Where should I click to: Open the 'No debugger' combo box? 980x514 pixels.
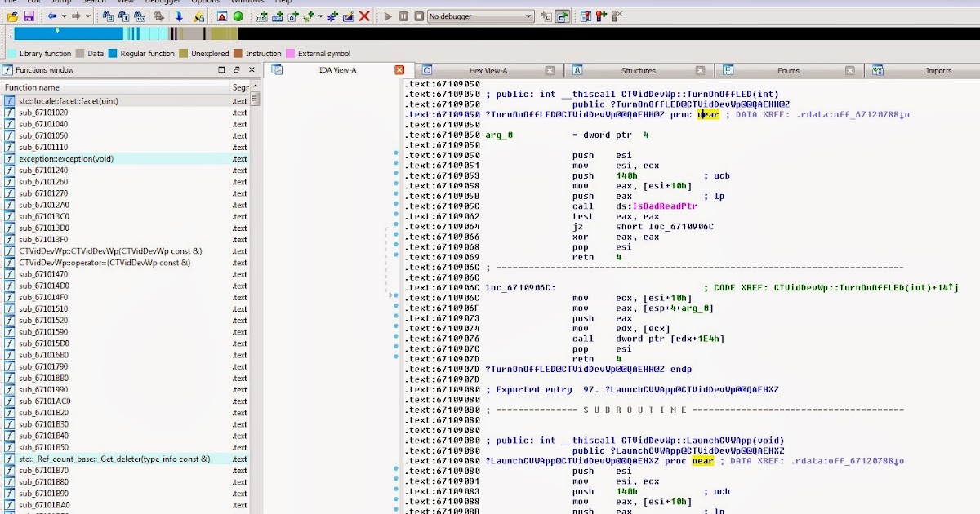click(x=480, y=16)
